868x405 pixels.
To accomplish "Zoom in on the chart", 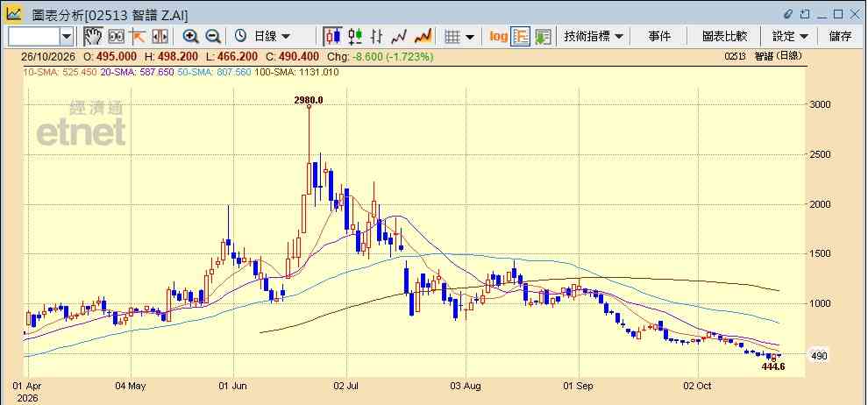I will [x=191, y=37].
